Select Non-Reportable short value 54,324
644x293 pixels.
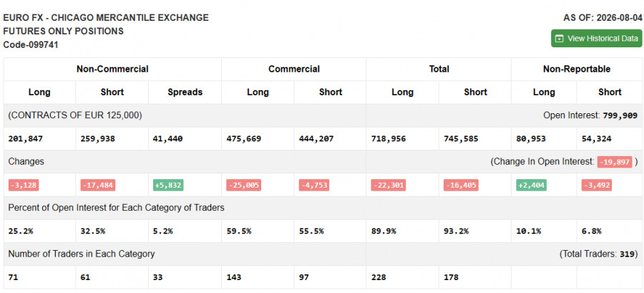click(596, 139)
